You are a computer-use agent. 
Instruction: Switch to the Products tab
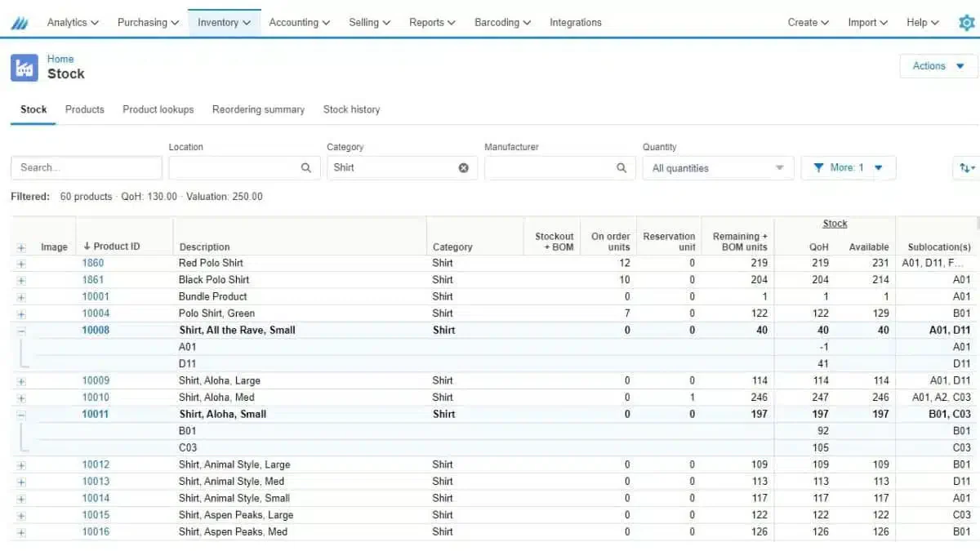pyautogui.click(x=85, y=109)
